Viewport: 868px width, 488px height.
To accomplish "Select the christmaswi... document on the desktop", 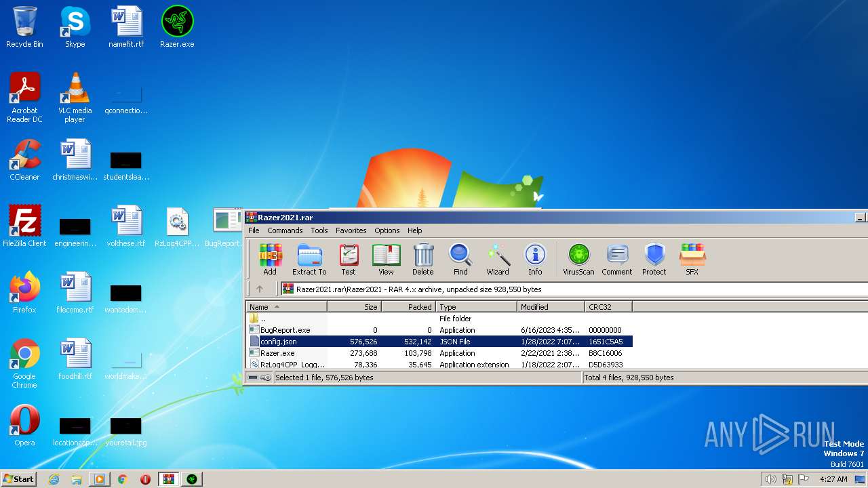I will tap(75, 160).
